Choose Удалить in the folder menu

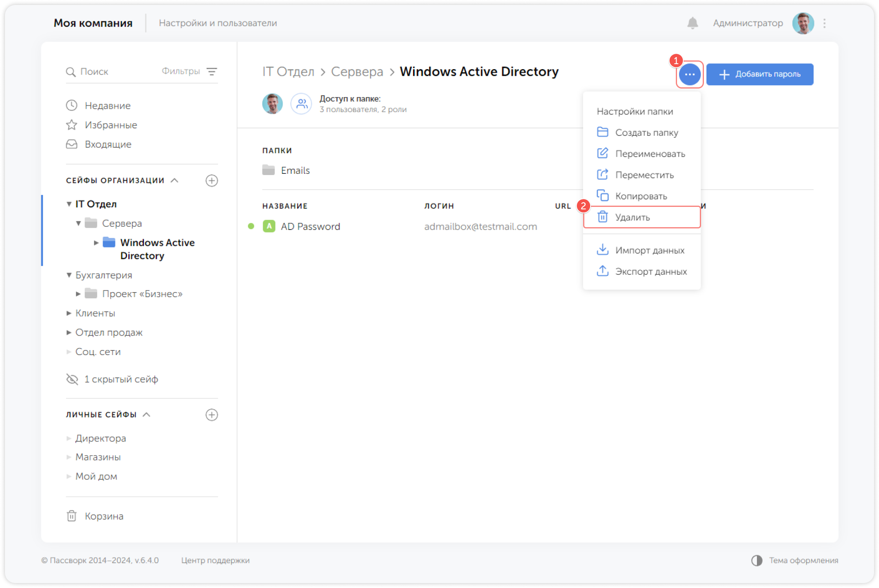tap(632, 217)
